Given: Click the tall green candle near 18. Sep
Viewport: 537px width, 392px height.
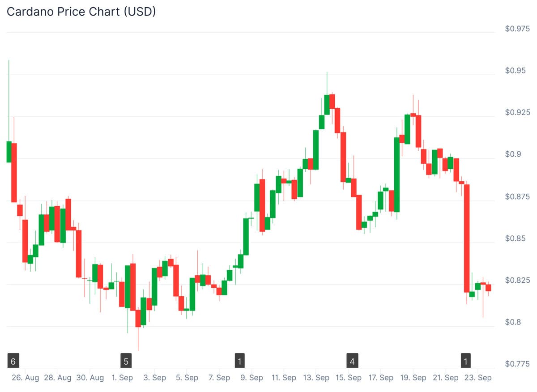Looking at the screenshot, I should (x=396, y=175).
